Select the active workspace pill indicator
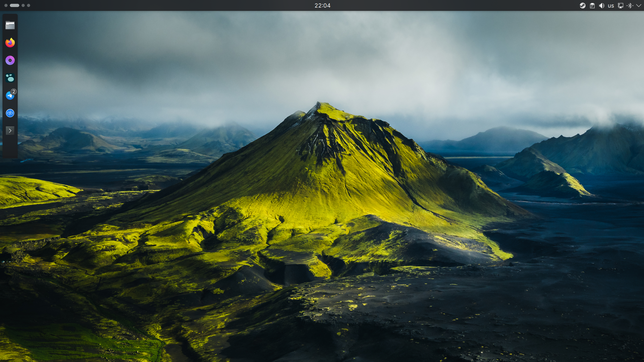This screenshot has width=644, height=362. point(15,5)
